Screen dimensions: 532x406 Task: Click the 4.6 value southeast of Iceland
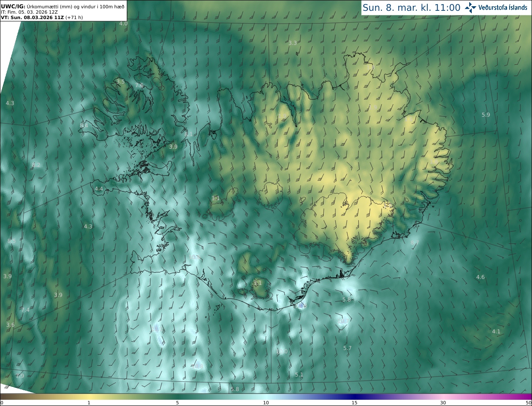click(480, 277)
